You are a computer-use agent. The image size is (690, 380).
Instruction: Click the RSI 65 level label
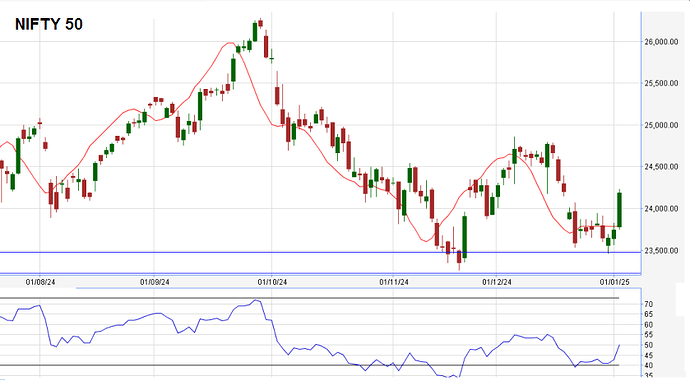(649, 314)
